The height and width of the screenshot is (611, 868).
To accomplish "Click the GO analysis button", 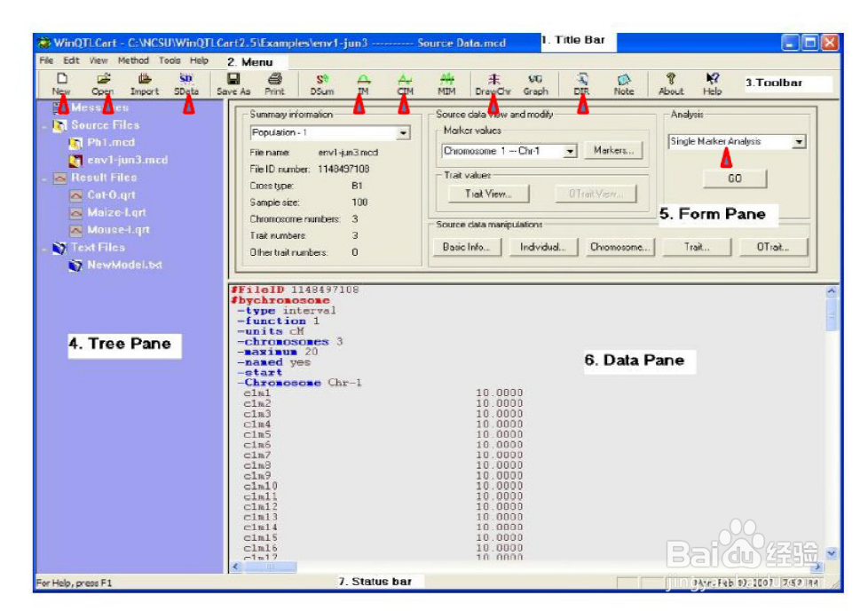I will click(735, 179).
